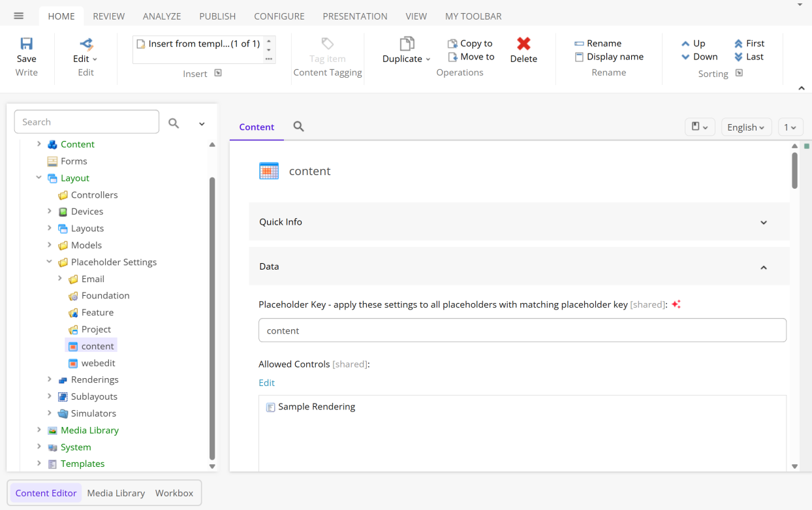
Task: Click the Edit pencil icon
Action: click(x=86, y=44)
